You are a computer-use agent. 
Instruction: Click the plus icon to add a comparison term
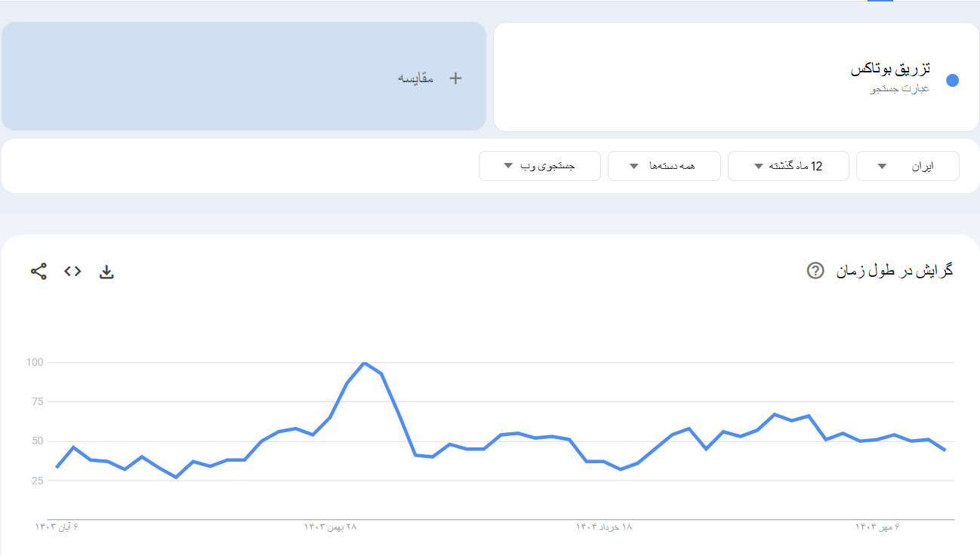click(x=455, y=77)
